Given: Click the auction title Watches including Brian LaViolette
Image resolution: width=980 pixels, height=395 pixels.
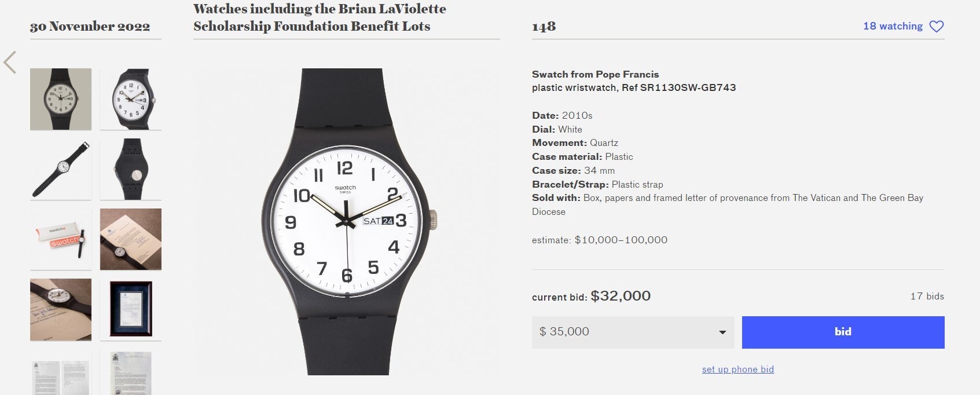Looking at the screenshot, I should [320, 17].
